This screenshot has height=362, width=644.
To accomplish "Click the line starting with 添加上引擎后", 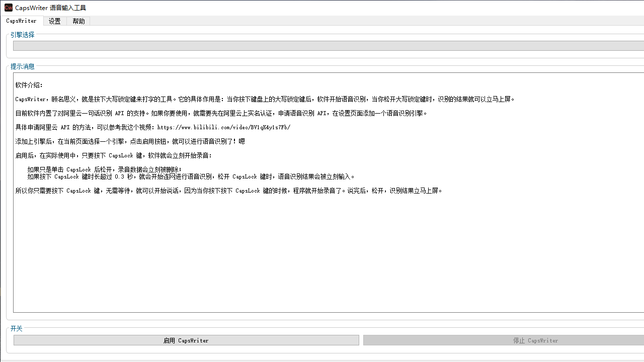I will coord(130,141).
